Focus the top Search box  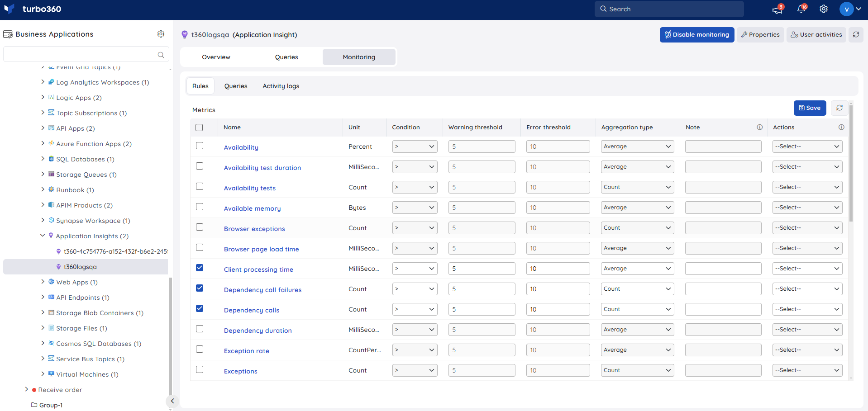[x=669, y=9]
